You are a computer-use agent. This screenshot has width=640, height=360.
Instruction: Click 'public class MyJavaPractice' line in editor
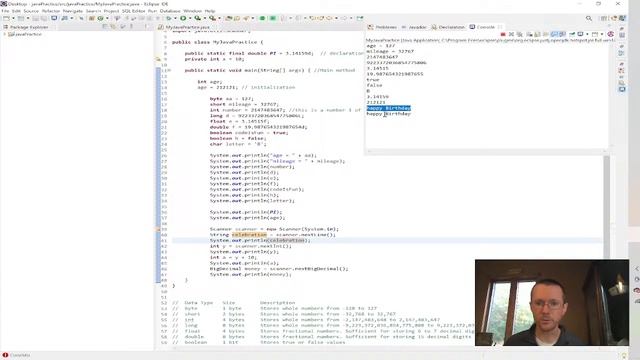point(218,42)
